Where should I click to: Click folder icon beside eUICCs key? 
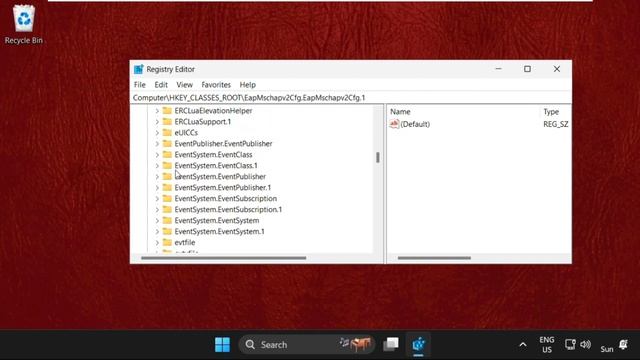167,133
